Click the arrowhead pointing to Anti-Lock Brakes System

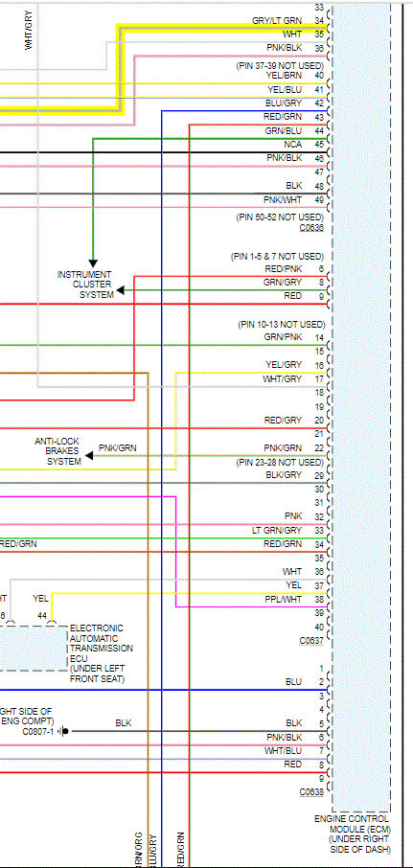click(x=89, y=455)
